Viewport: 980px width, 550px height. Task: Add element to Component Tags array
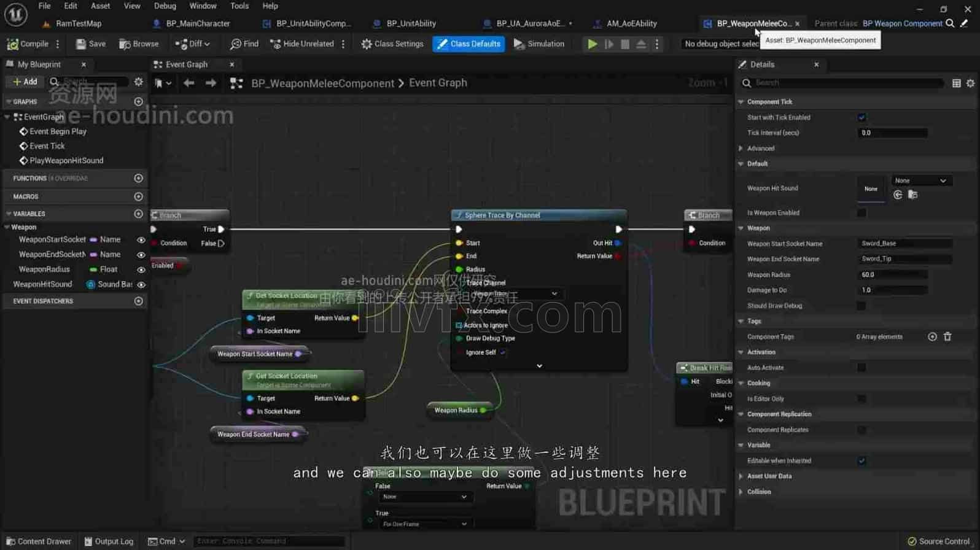[932, 336]
